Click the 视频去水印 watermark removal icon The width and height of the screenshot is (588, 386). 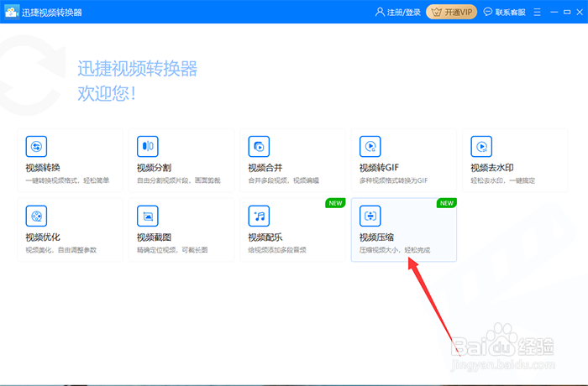[481, 147]
